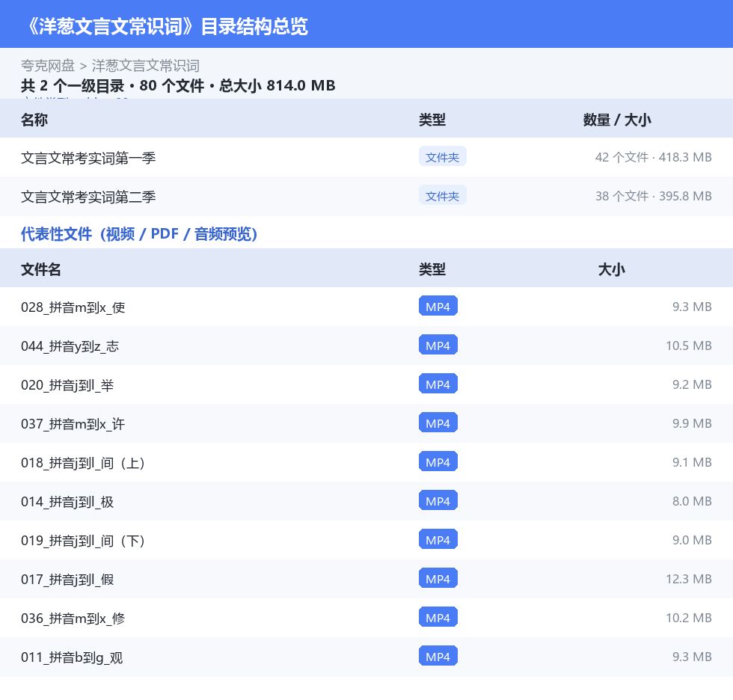Click the MP4 badge for 036_拼音m到x_修
The height and width of the screenshot is (700, 733).
tap(438, 617)
